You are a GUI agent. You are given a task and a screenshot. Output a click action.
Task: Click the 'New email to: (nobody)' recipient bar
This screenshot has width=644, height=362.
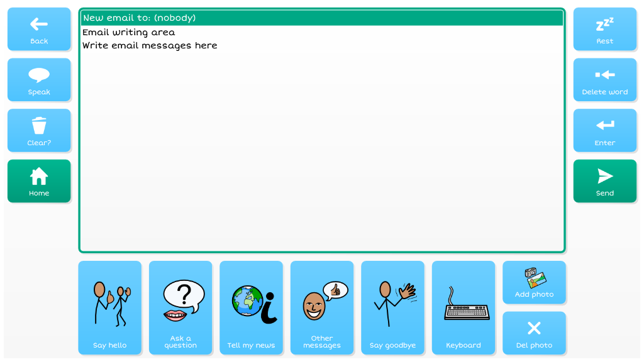321,18
